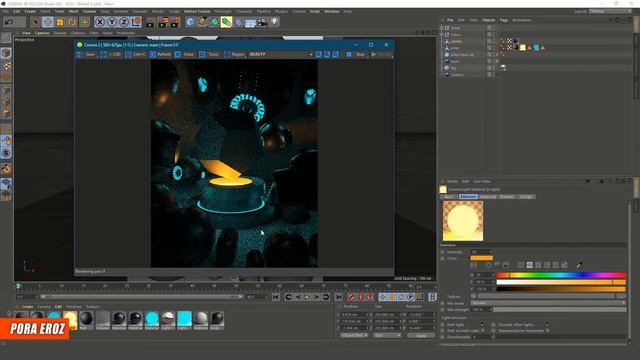Click Tools in the Corona render window
Viewport: 640px width, 360px height.
(209, 54)
